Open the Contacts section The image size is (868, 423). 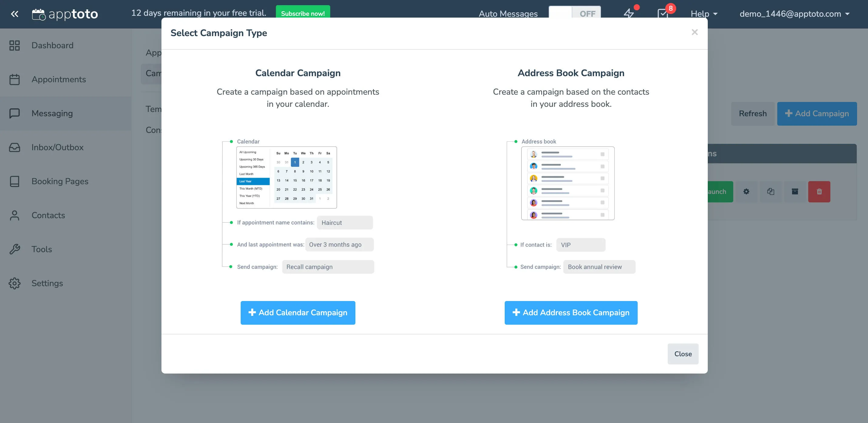tap(48, 215)
